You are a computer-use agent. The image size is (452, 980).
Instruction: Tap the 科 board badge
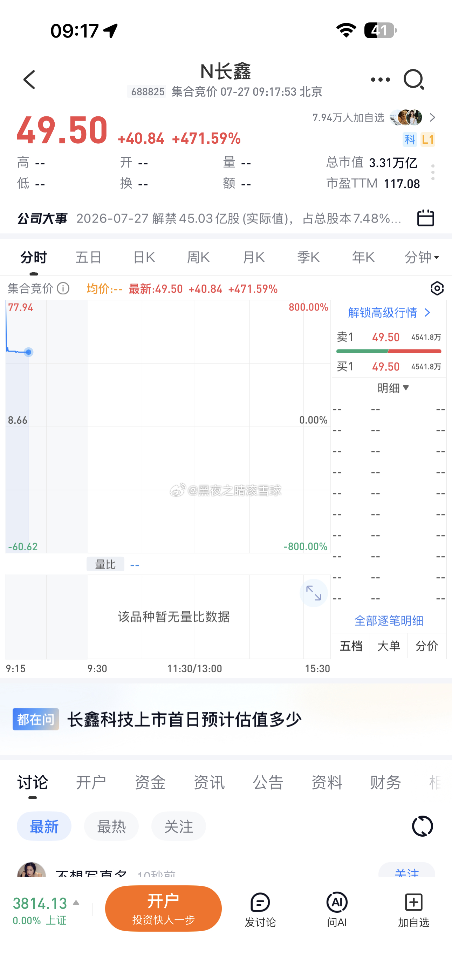click(410, 139)
